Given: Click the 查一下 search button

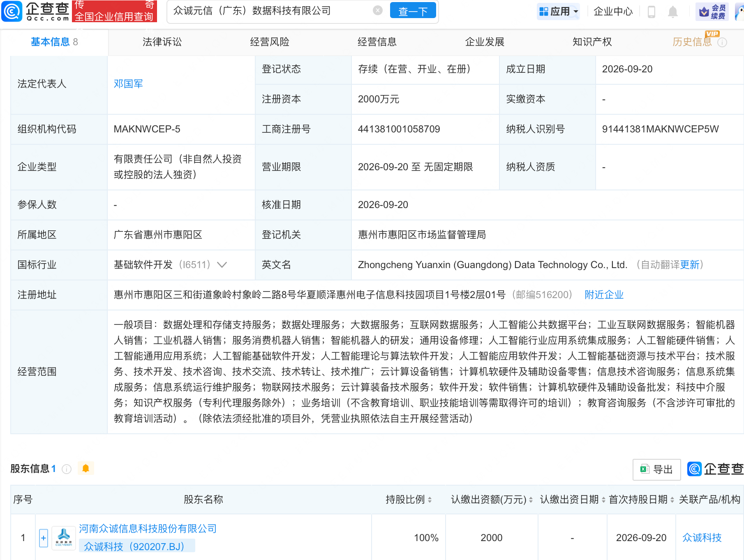Looking at the screenshot, I should click(413, 11).
